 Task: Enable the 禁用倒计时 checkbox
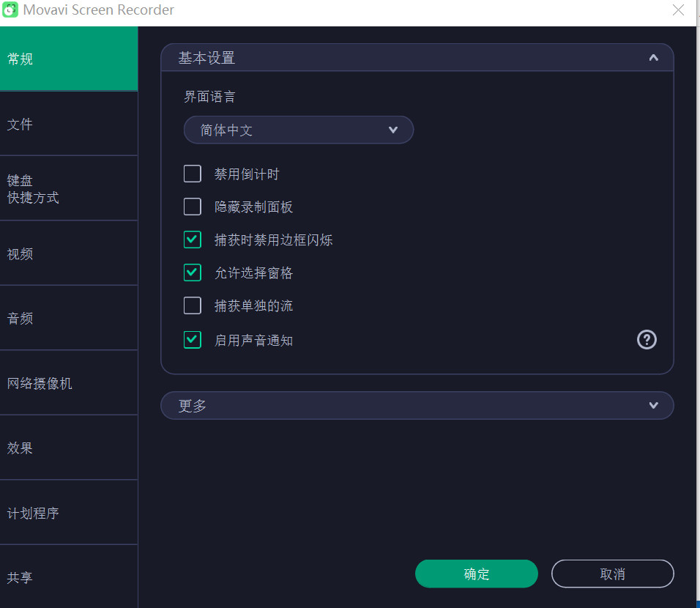pos(192,174)
